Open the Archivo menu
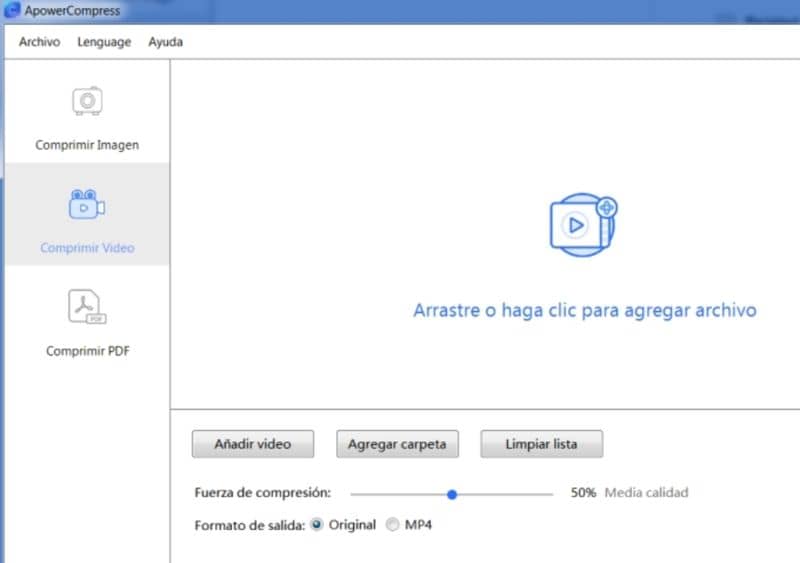Screen dimensions: 800x563 [39, 42]
